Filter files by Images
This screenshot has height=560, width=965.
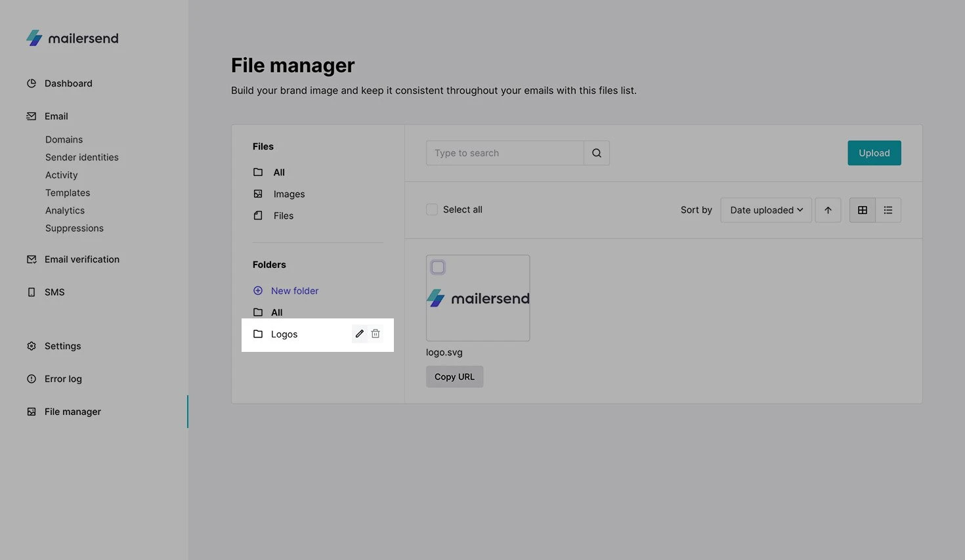[x=289, y=194]
